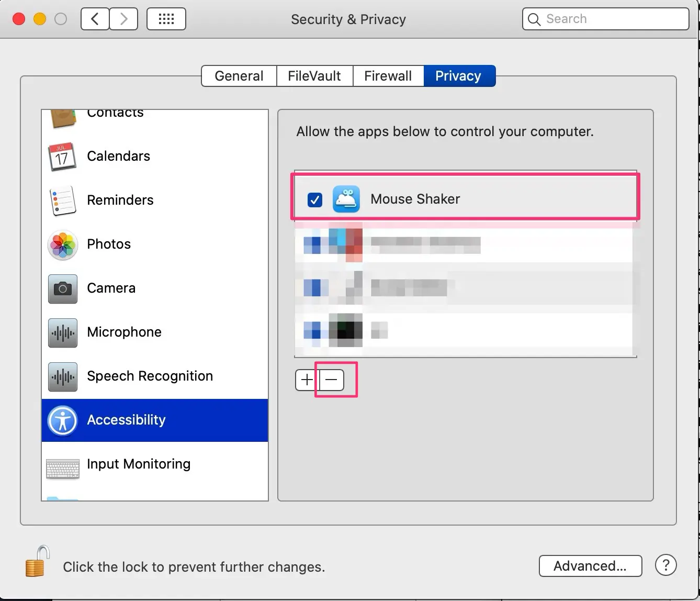Click the Photos pinwheel icon
Screen dimensions: 700x601
62,244
